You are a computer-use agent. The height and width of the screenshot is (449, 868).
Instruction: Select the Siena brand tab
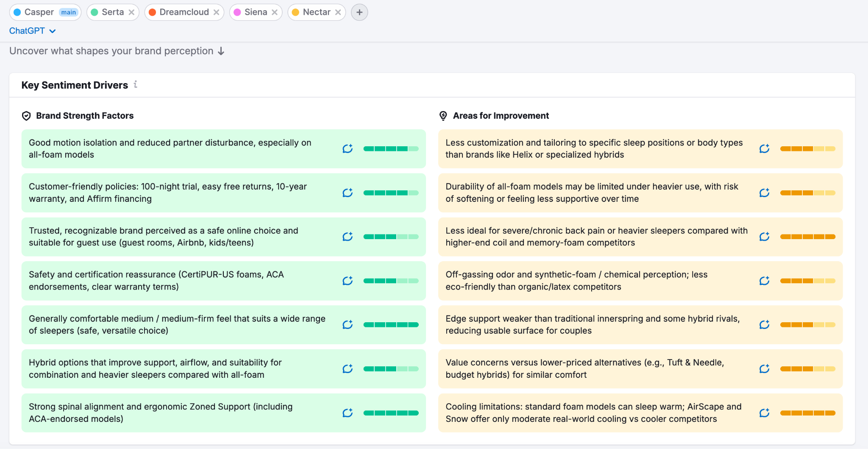(256, 12)
